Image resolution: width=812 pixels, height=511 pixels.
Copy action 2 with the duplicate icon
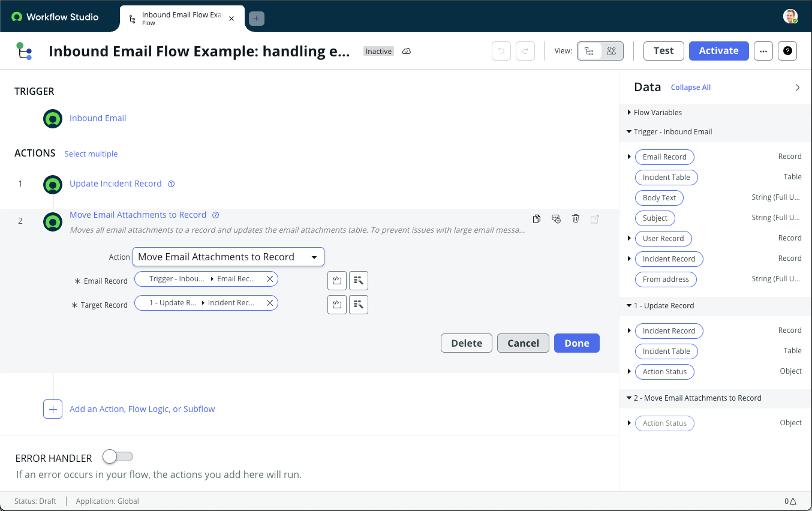click(x=537, y=219)
